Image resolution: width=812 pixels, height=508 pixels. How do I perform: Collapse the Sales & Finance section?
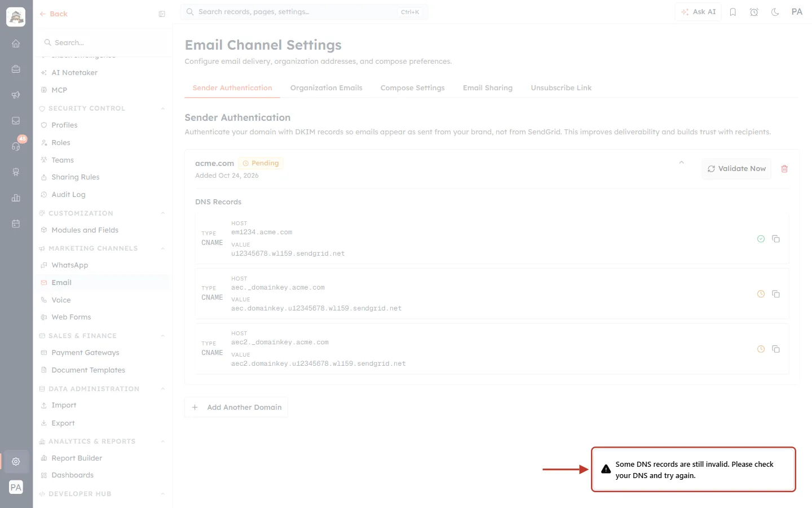163,336
